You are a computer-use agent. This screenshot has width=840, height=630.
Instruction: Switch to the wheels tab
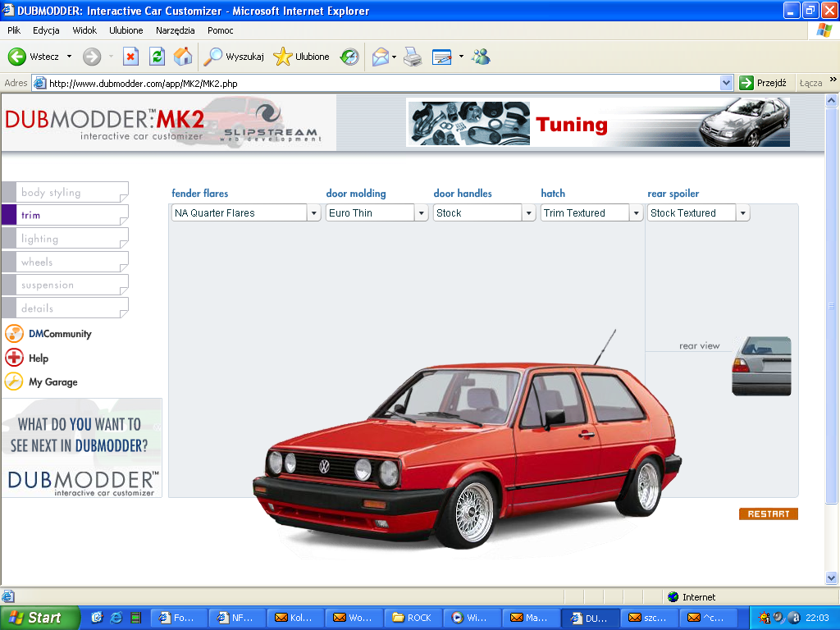pos(66,262)
